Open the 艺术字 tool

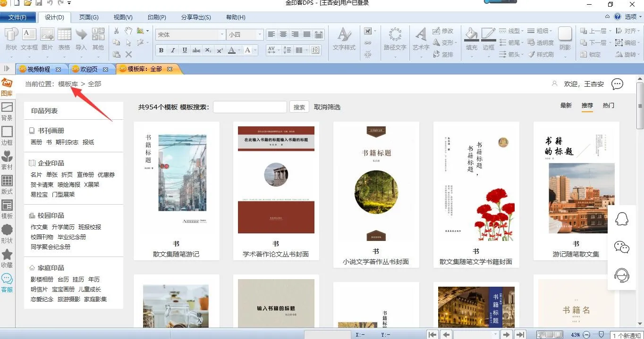pyautogui.click(x=421, y=34)
